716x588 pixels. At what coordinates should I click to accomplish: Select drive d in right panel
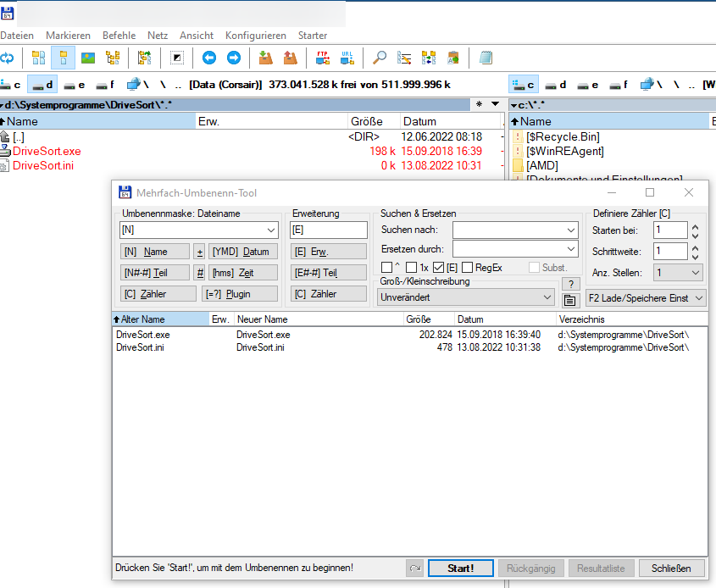(x=556, y=85)
